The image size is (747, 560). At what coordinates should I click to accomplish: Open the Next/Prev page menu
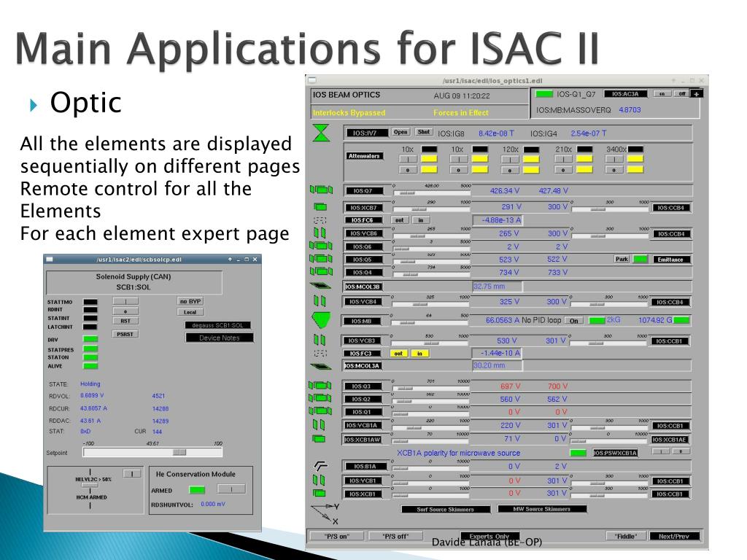pos(673,536)
